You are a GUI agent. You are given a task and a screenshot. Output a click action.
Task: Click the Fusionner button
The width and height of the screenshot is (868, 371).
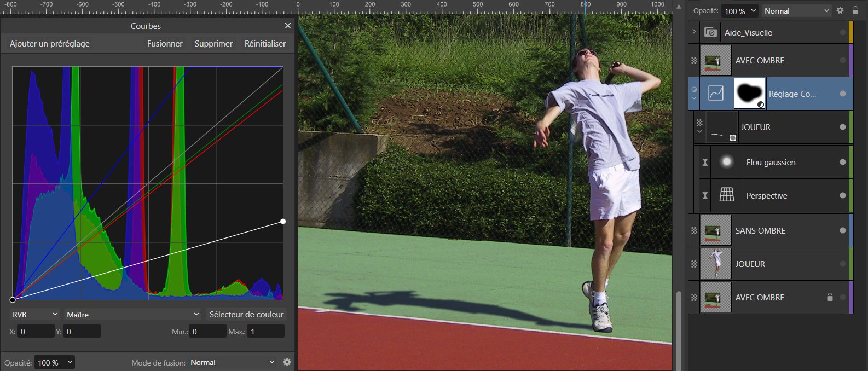click(x=165, y=43)
